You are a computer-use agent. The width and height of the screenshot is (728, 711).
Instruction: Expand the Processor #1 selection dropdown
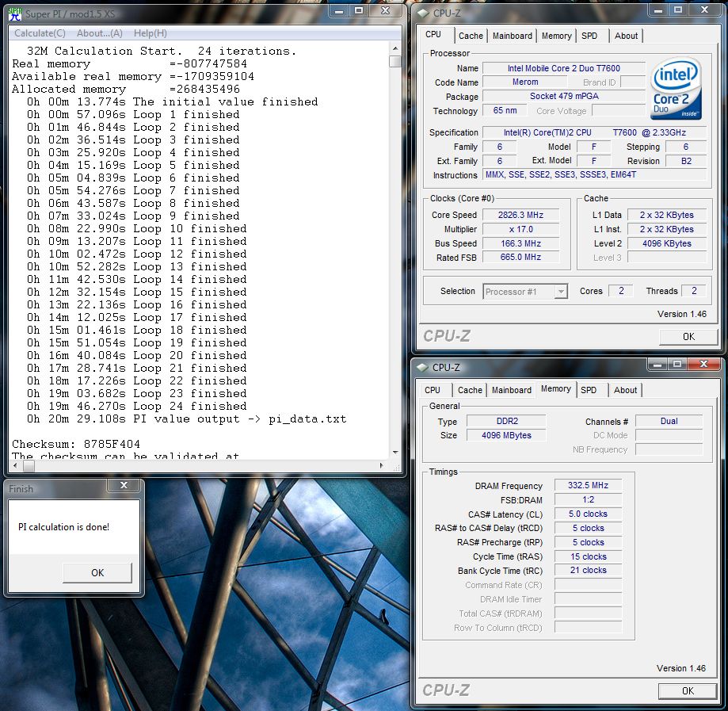tap(562, 292)
